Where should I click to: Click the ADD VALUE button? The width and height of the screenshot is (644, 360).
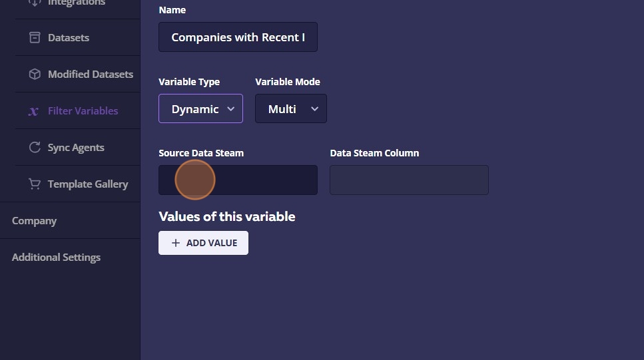coord(203,243)
